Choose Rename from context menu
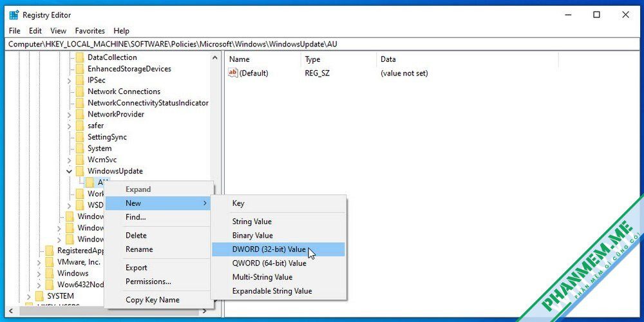This screenshot has width=644, height=322. (159, 249)
